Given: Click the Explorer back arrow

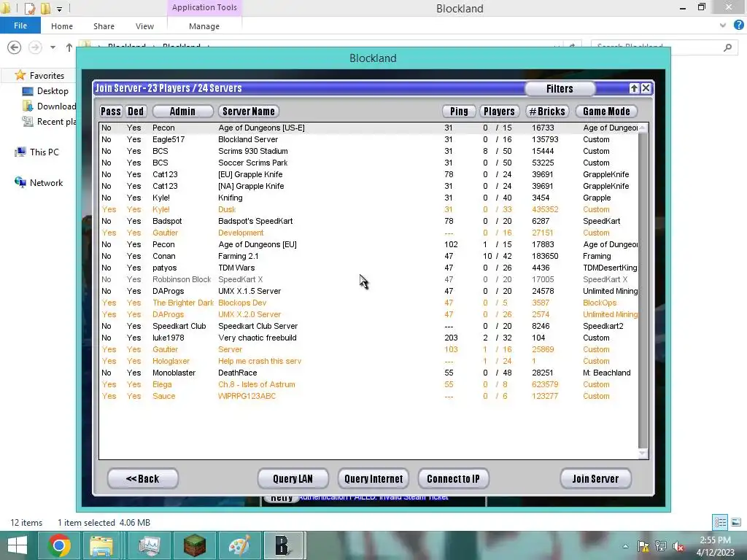Looking at the screenshot, I should click(15, 47).
